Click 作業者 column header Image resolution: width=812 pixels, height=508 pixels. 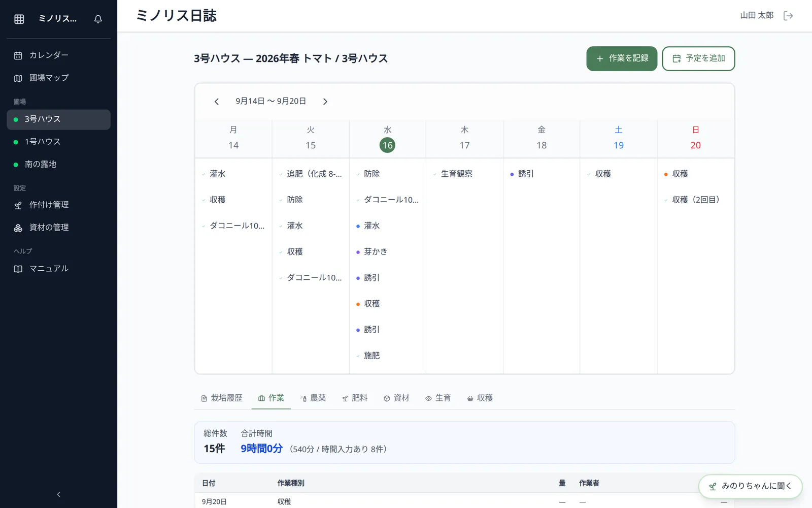[x=589, y=483]
